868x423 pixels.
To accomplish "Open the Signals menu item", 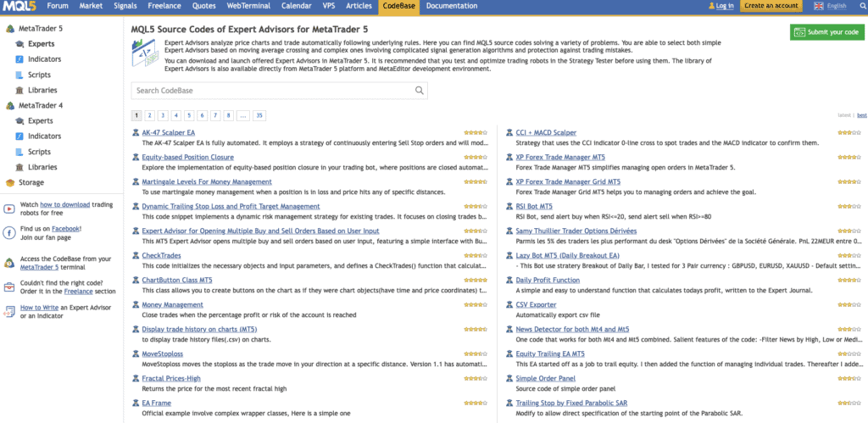I will point(125,6).
